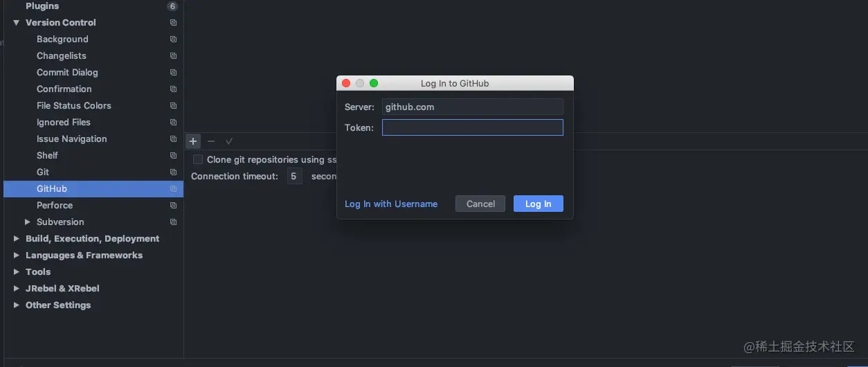Click the project-level icon beside Background
Viewport: 868px width, 367px height.
click(x=173, y=39)
